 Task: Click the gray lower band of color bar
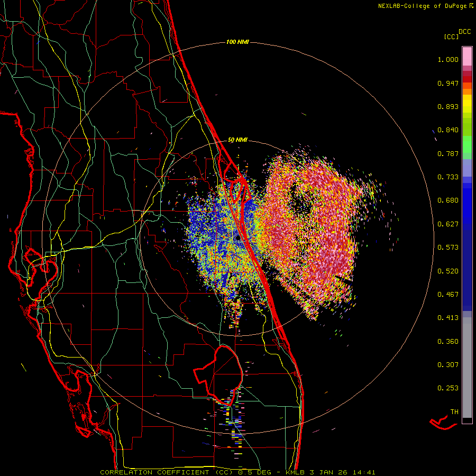point(467,368)
